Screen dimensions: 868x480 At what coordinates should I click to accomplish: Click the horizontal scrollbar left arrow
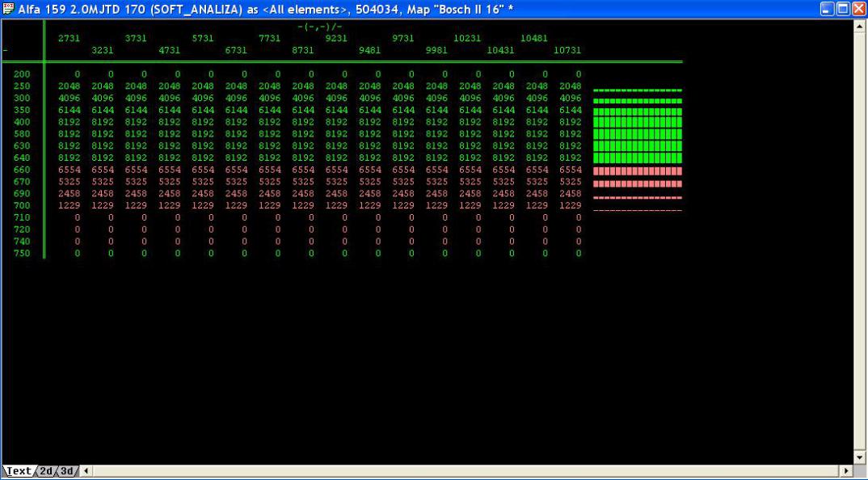click(86, 471)
